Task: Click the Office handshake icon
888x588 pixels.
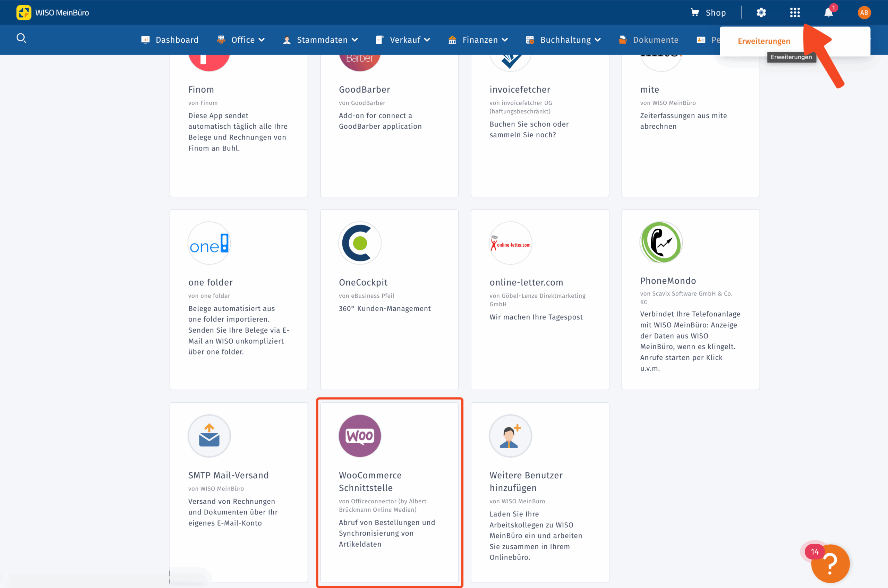Action: coord(221,40)
